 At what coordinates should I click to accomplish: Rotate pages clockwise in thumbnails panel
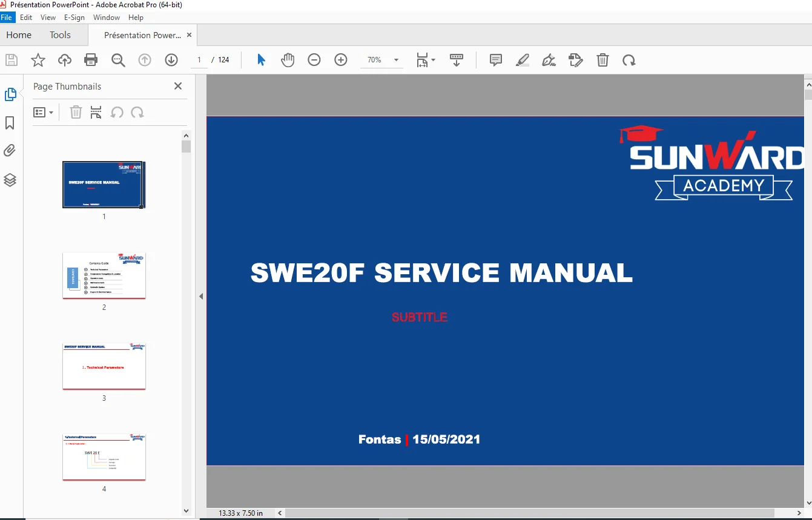click(137, 112)
